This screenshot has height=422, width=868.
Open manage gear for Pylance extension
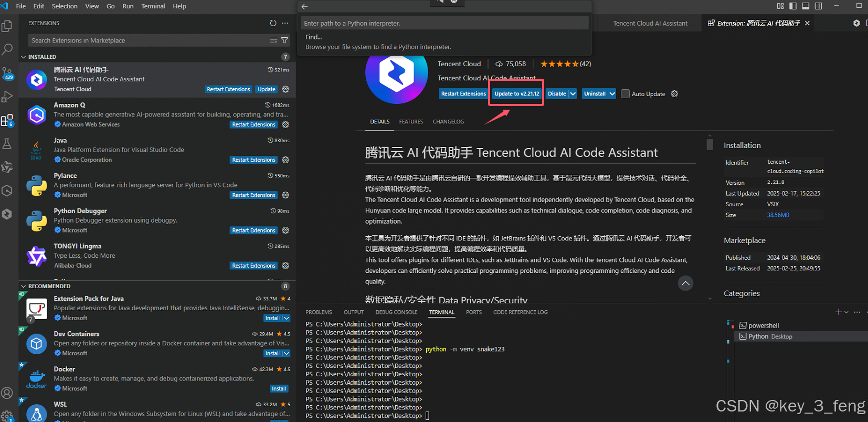pyautogui.click(x=285, y=195)
